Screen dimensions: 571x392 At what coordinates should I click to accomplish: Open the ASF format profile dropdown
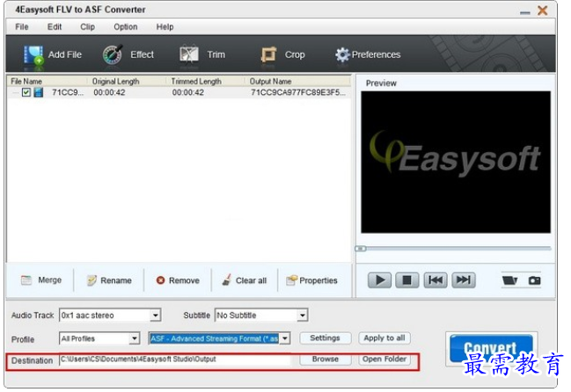pos(285,338)
